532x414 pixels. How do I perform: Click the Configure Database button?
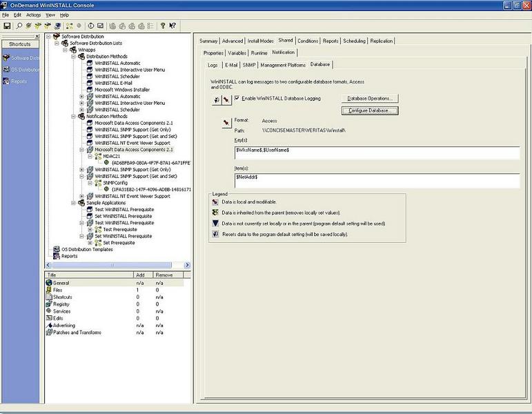370,110
